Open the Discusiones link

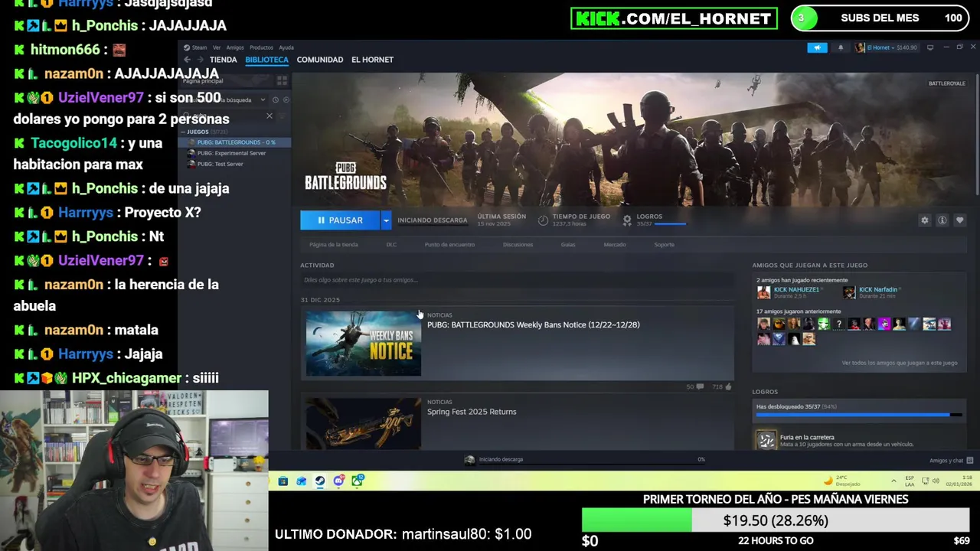(518, 245)
